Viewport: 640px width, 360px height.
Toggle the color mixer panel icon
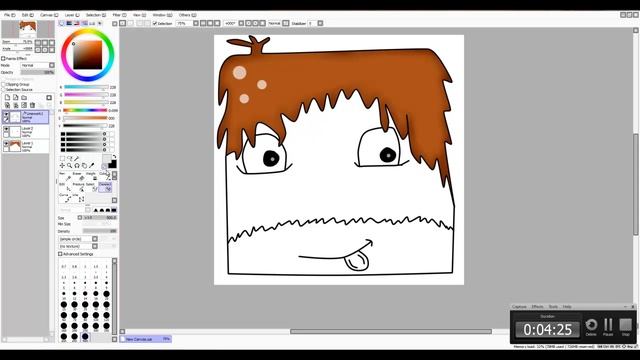(84, 23)
